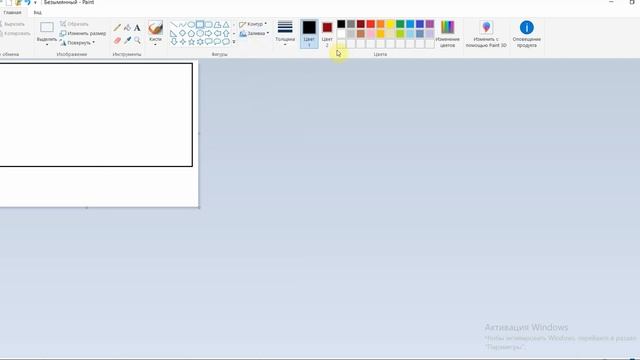Choose the Rounded rectangle shape

click(x=209, y=24)
